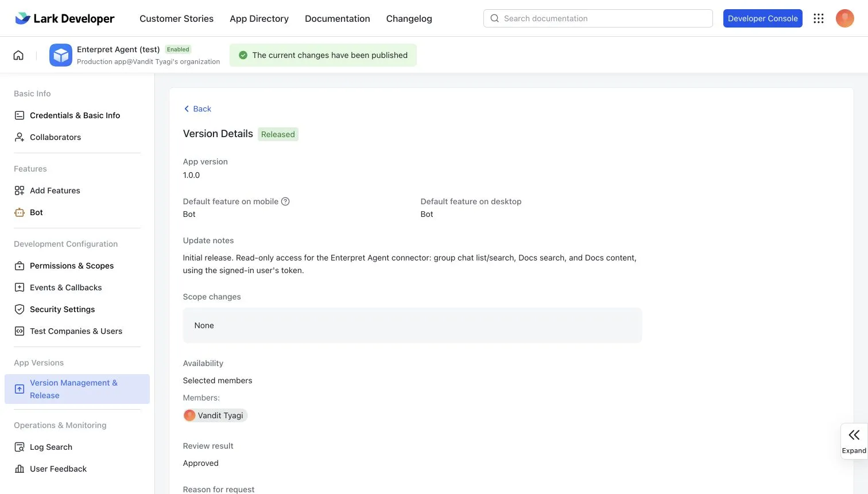Go to the home icon
Screen dimensions: 868x494
18,55
